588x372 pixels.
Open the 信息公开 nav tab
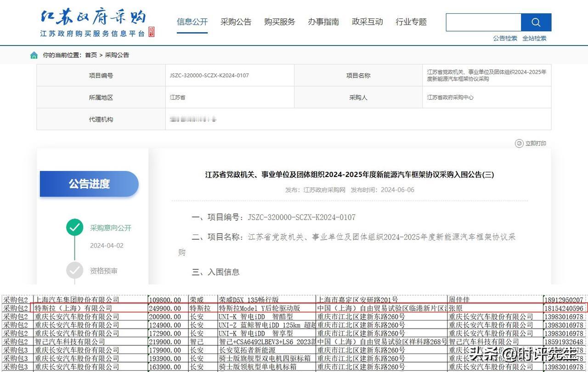click(x=192, y=22)
